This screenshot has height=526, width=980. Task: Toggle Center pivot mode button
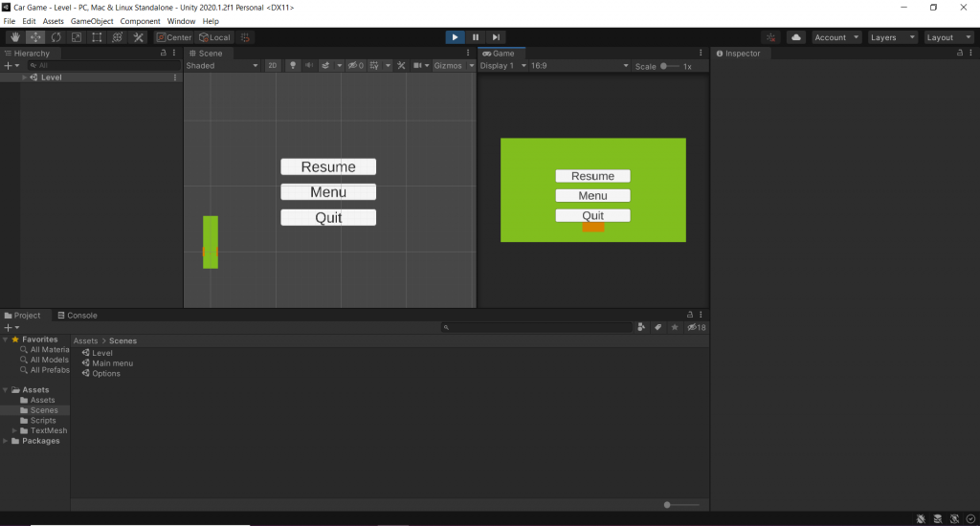click(174, 37)
